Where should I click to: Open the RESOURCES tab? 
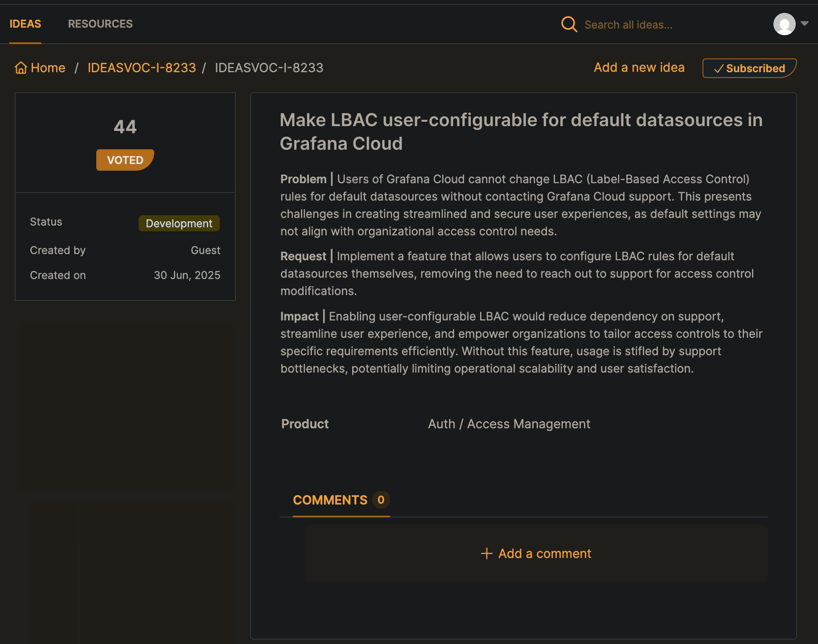[100, 24]
